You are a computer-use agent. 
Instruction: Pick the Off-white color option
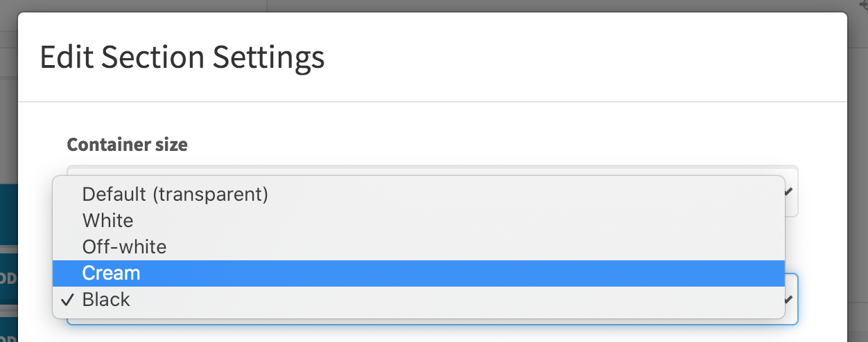[124, 246]
